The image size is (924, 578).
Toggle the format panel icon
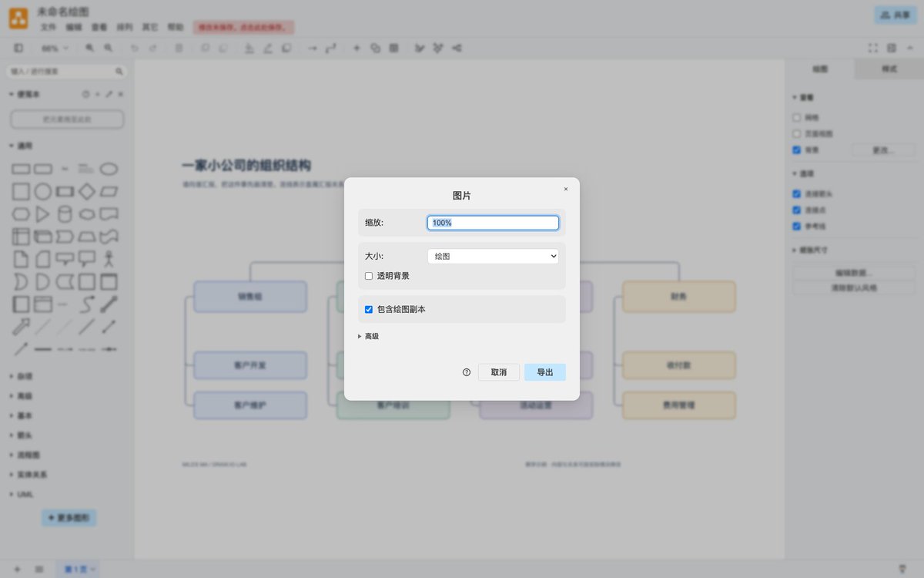point(892,48)
